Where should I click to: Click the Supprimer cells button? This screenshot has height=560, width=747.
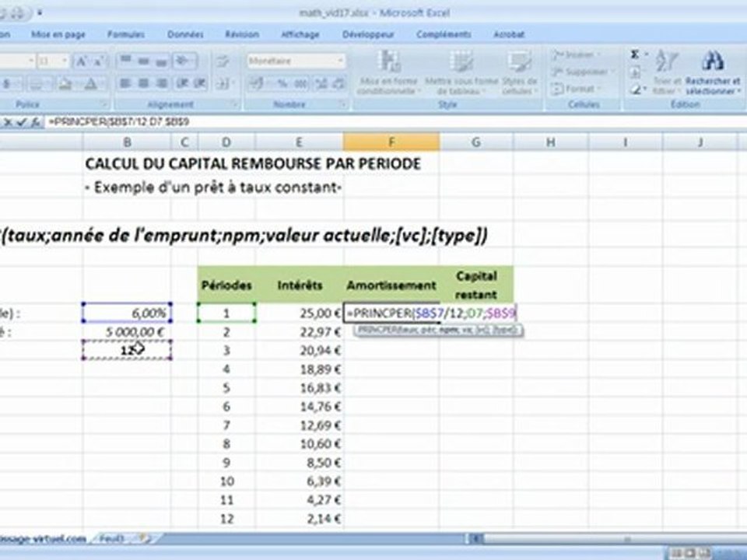582,72
